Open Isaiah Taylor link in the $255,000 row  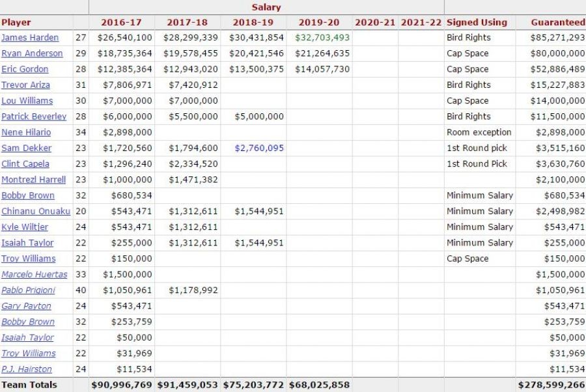[x=27, y=243]
